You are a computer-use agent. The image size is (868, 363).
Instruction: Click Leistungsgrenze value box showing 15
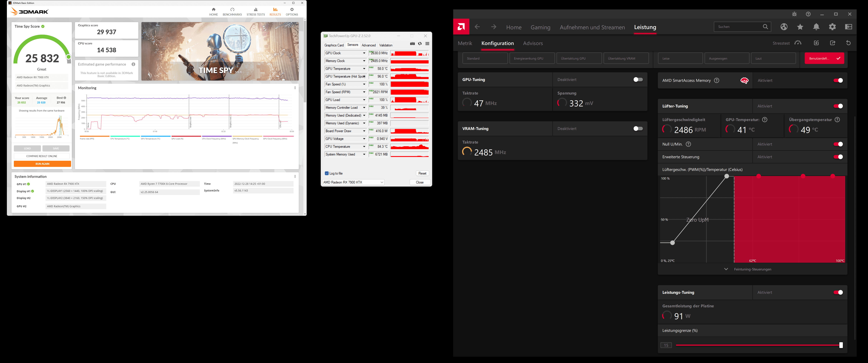[666, 345]
